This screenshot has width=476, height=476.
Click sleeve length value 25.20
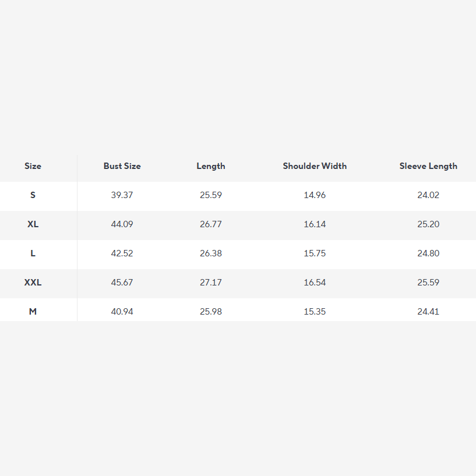pos(428,224)
